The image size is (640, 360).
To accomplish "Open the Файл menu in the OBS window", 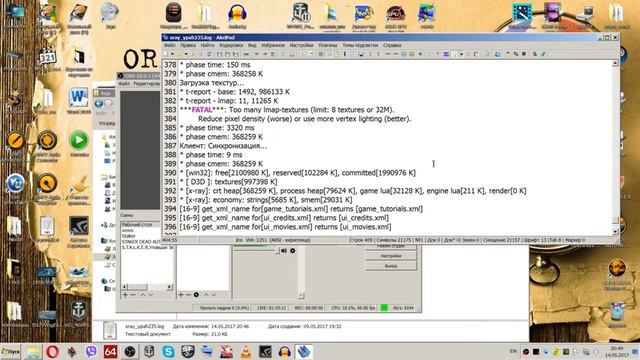I will (124, 84).
